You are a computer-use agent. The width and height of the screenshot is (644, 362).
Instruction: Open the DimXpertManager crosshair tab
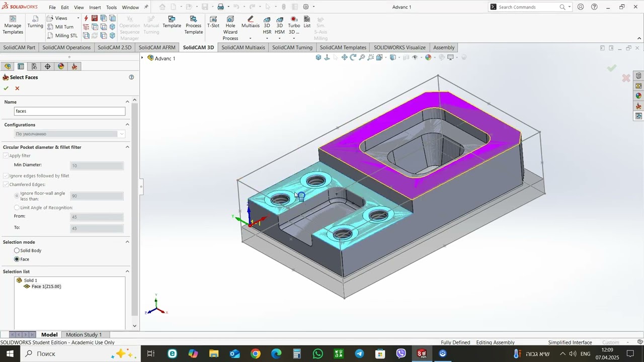tap(48, 66)
